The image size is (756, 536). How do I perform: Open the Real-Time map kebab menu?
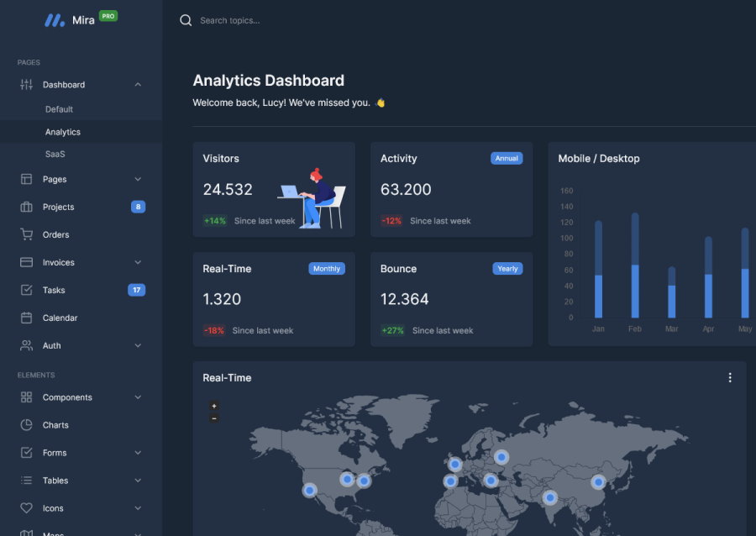click(x=729, y=377)
